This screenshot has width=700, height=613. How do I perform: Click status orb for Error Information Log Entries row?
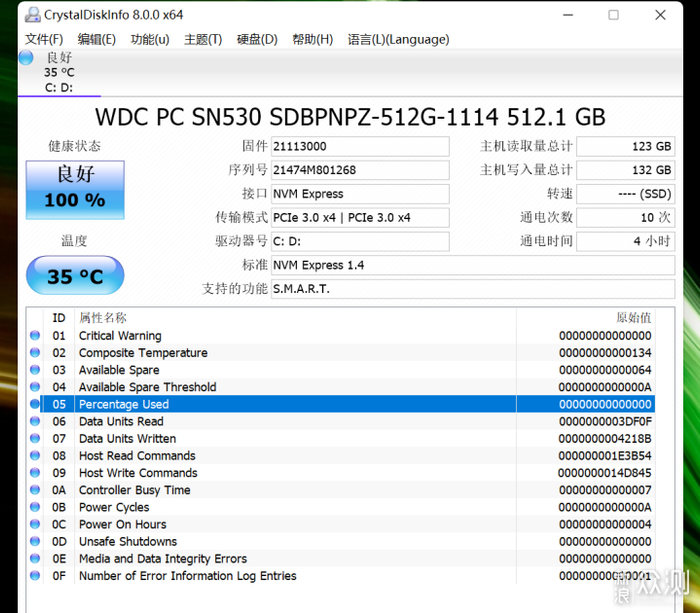point(35,575)
